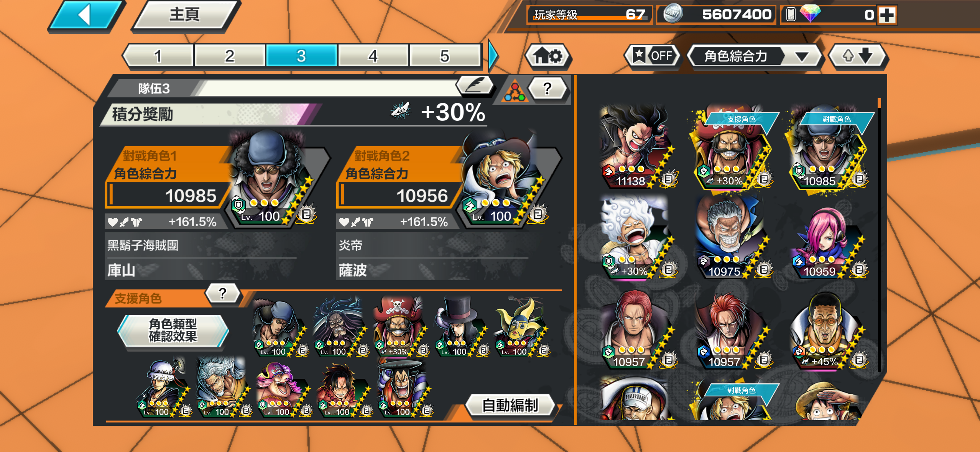Tap the help icon next to 支援角色
The width and height of the screenshot is (980, 452).
click(222, 294)
